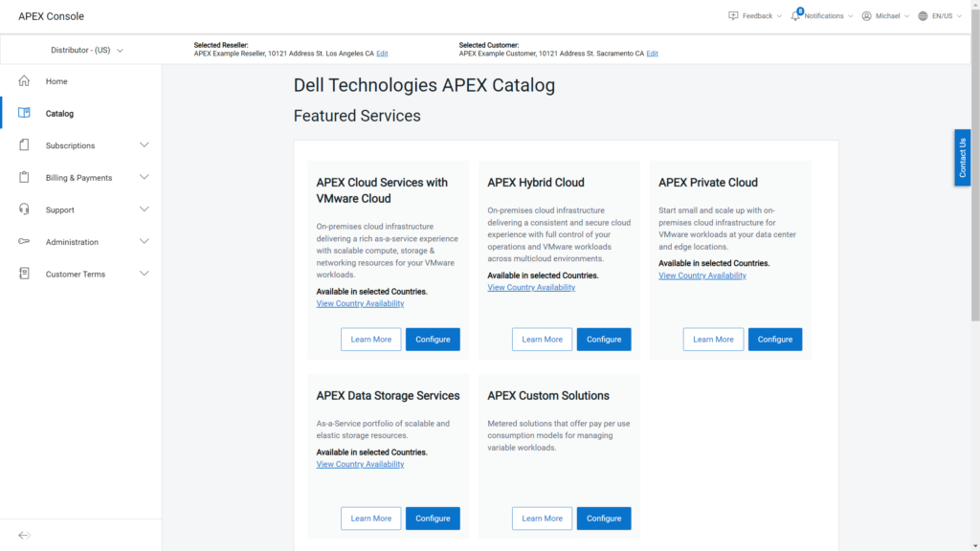980x551 pixels.
Task: Click the Billing & Payments clipboard icon
Action: tap(24, 177)
